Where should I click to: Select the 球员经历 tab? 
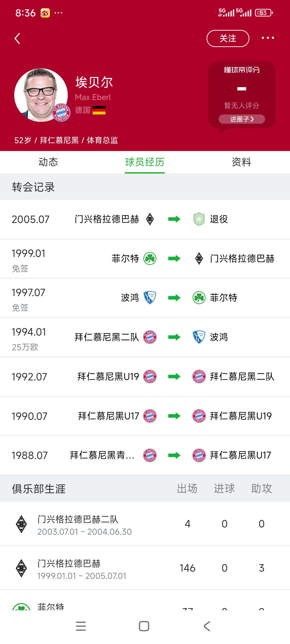(145, 162)
